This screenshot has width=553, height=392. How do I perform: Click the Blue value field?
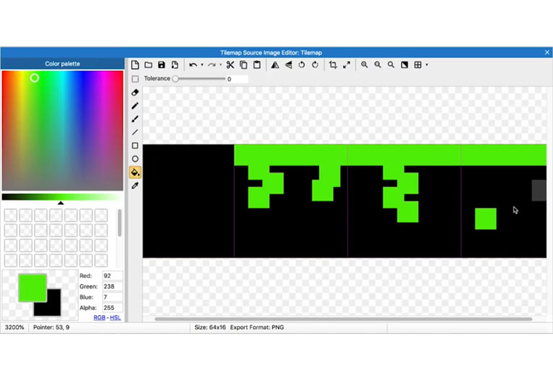(112, 297)
